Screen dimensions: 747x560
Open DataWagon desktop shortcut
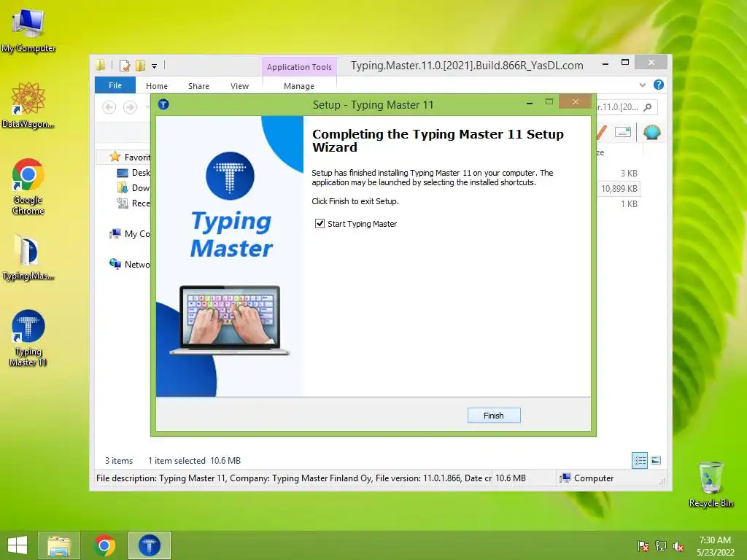(x=28, y=105)
